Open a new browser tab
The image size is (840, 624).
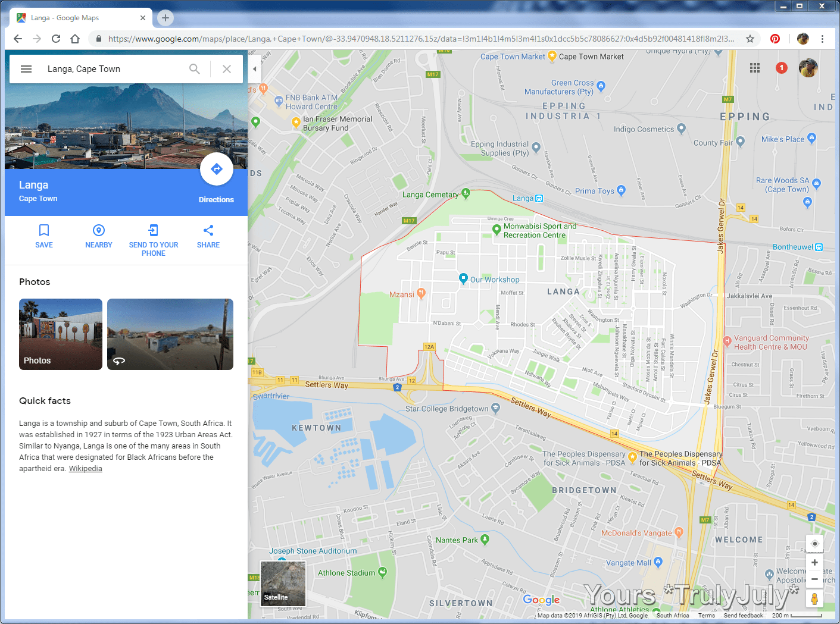(x=164, y=17)
